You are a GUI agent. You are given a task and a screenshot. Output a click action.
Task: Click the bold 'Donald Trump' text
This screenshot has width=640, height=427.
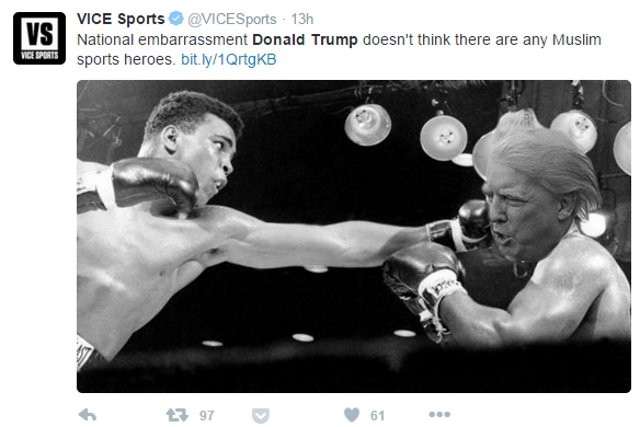click(305, 40)
